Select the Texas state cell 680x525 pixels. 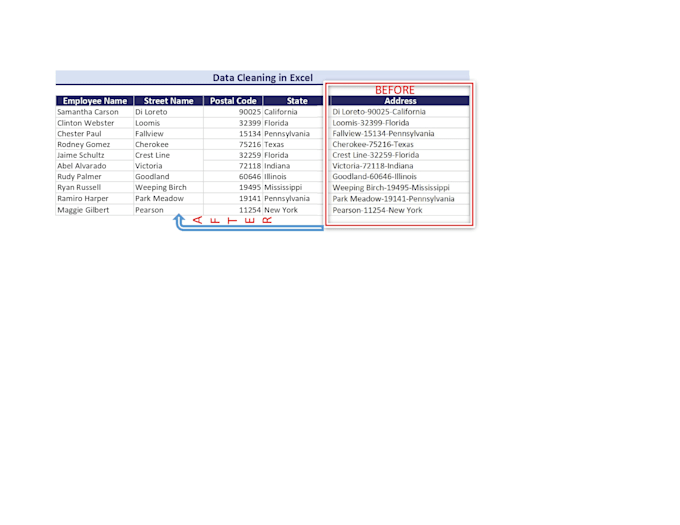pyautogui.click(x=293, y=144)
